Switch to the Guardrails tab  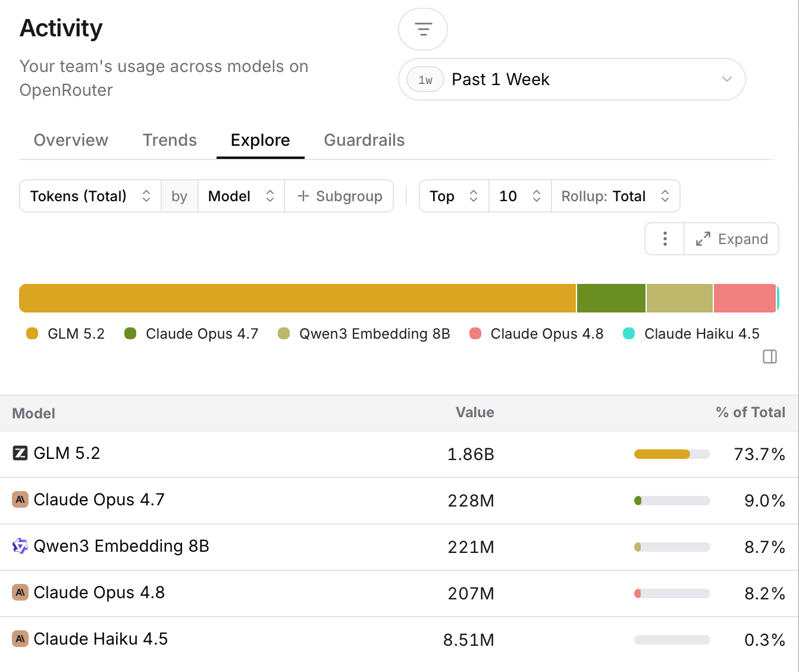coord(364,140)
